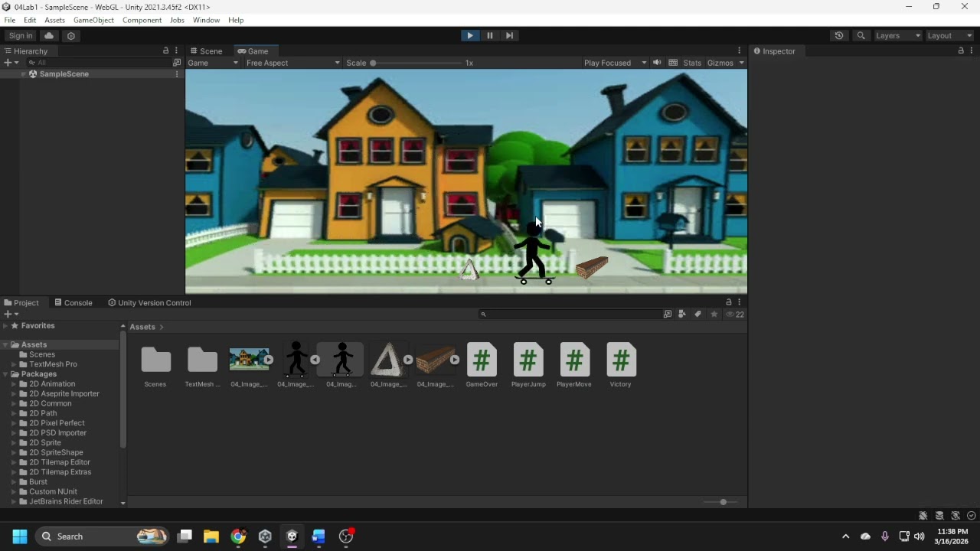
Task: Select the Victory script asset
Action: (621, 364)
